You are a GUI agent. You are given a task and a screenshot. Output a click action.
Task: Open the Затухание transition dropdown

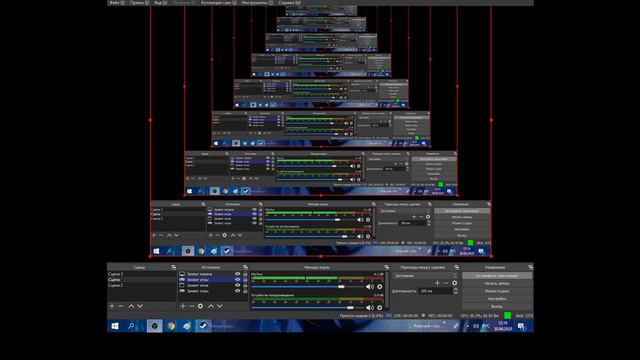tap(425, 276)
